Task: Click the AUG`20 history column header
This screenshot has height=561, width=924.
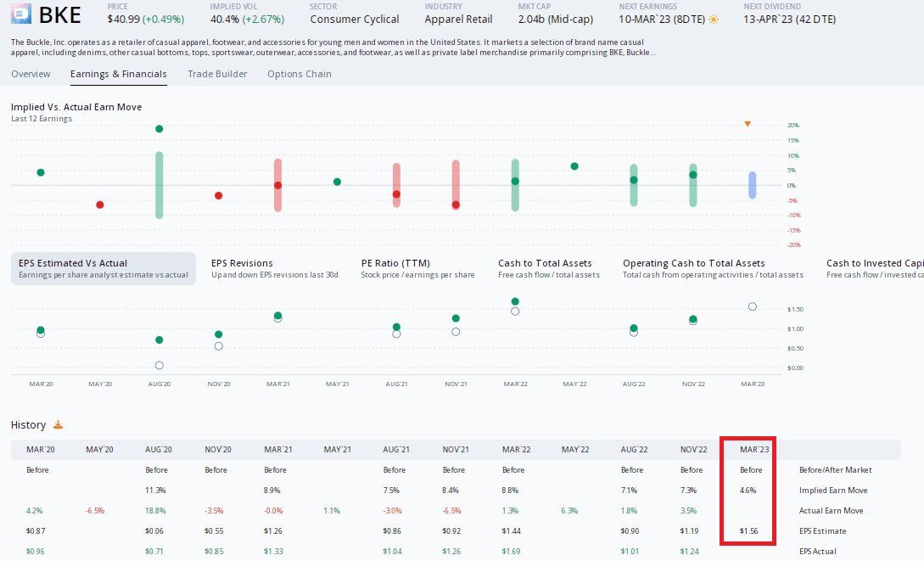Action: coord(159,450)
